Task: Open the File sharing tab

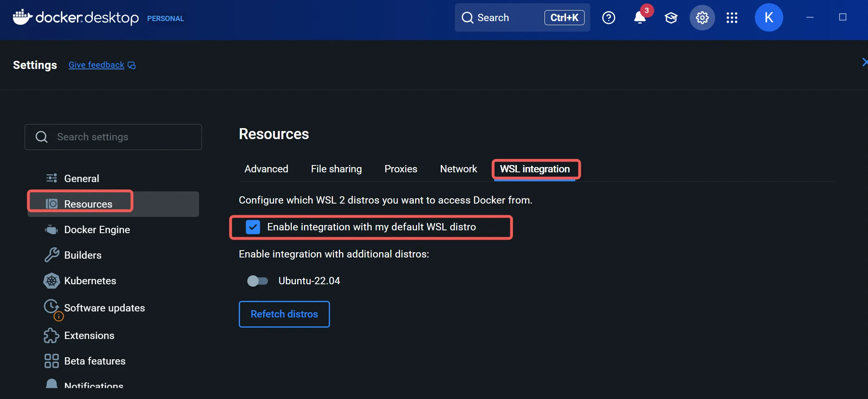Action: tap(336, 169)
